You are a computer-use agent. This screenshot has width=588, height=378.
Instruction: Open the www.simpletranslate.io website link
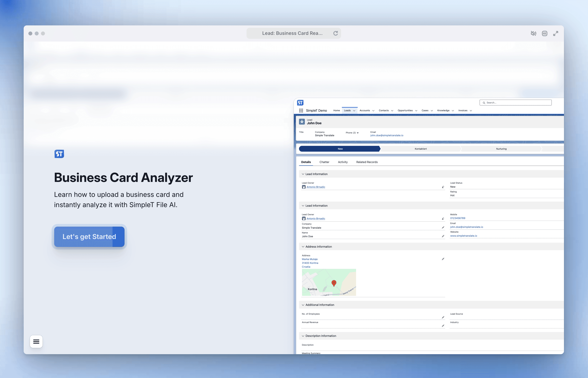[463, 236]
